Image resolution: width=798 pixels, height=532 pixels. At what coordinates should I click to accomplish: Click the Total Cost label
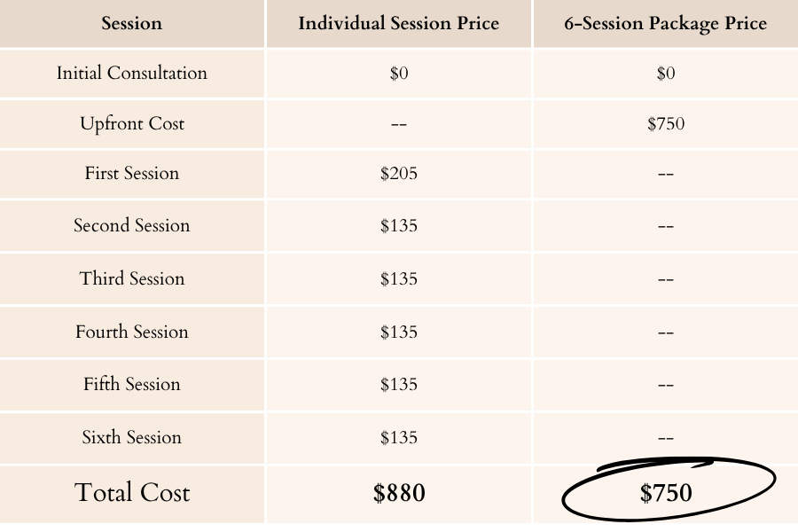[x=132, y=492]
